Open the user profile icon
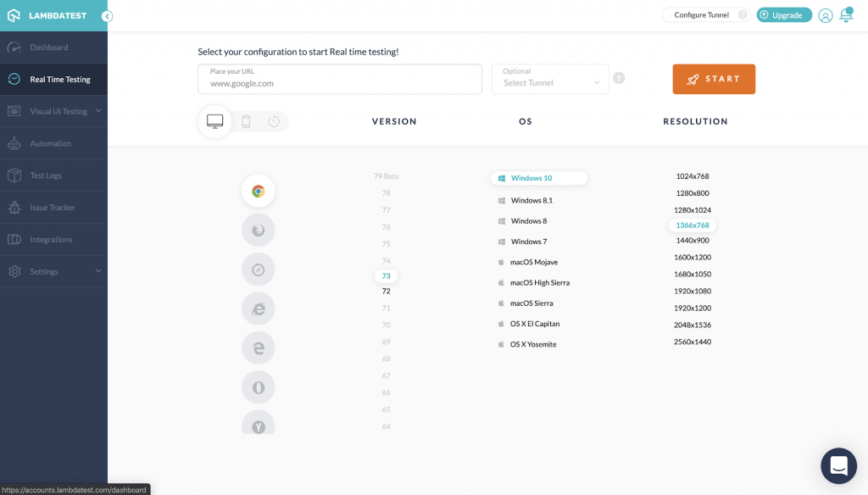The height and width of the screenshot is (495, 868). [x=825, y=15]
